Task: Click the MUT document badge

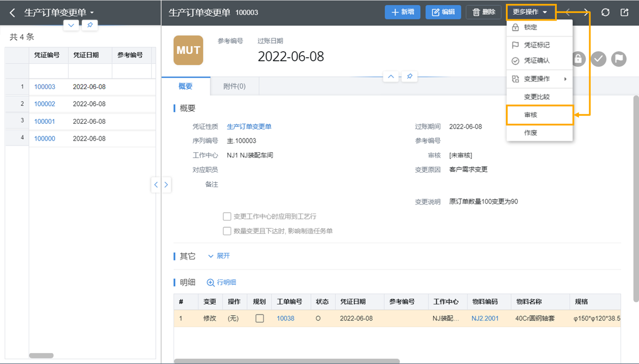Action: (x=188, y=50)
